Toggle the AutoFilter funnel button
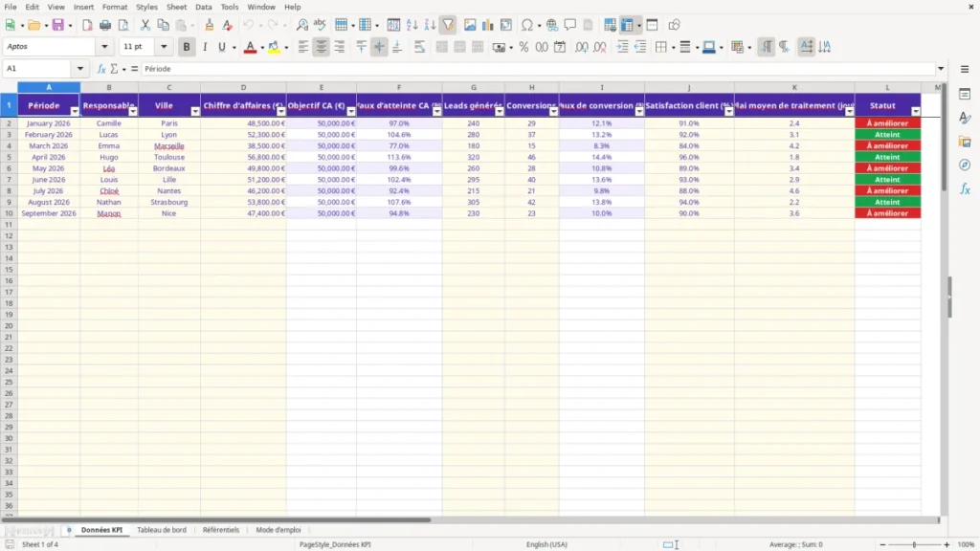The width and height of the screenshot is (980, 551). click(x=448, y=25)
